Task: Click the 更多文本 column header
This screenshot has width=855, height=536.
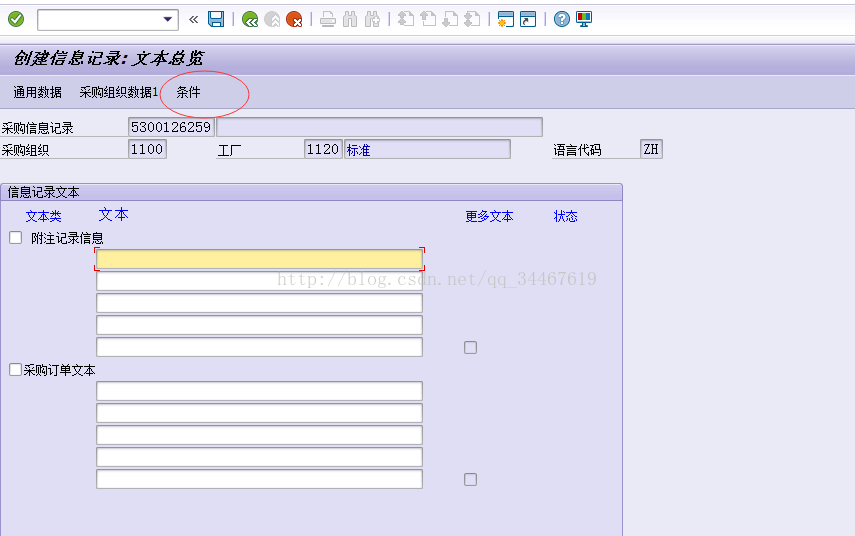Action: pyautogui.click(x=489, y=216)
